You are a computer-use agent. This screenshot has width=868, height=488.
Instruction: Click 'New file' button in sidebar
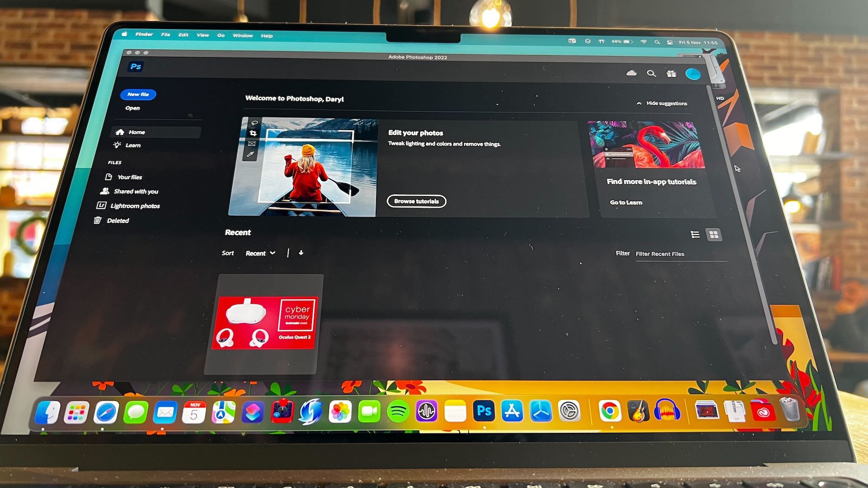point(138,94)
